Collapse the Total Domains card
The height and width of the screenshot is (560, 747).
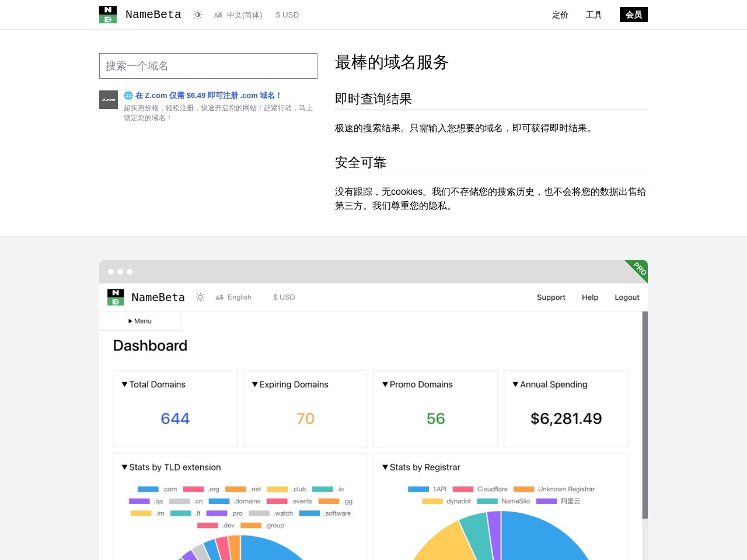pos(153,384)
